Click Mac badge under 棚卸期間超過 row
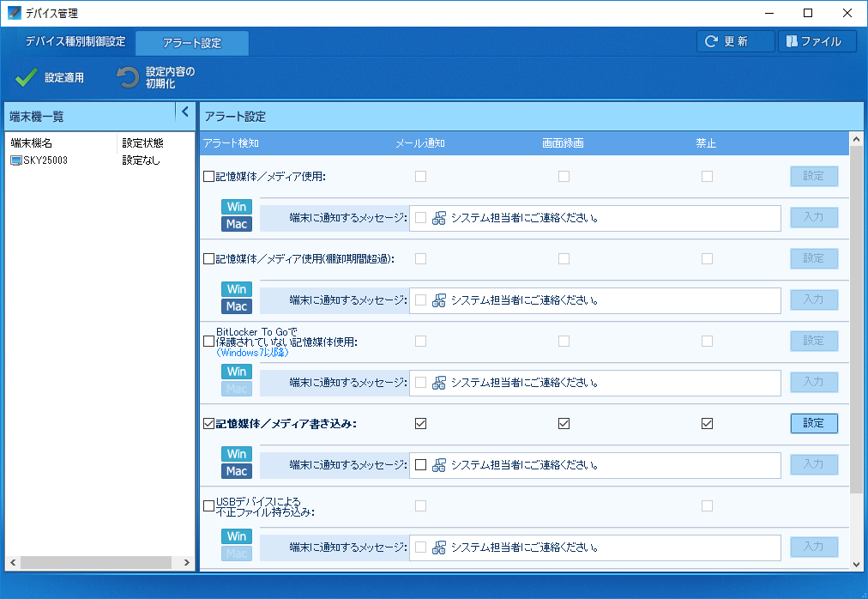 237,306
